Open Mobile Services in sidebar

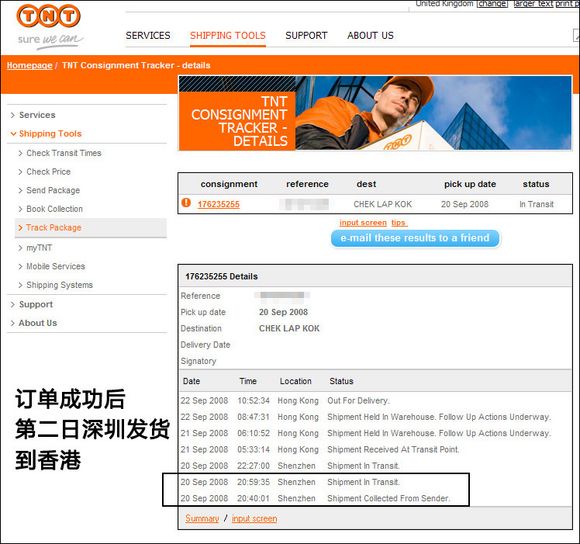(x=55, y=266)
